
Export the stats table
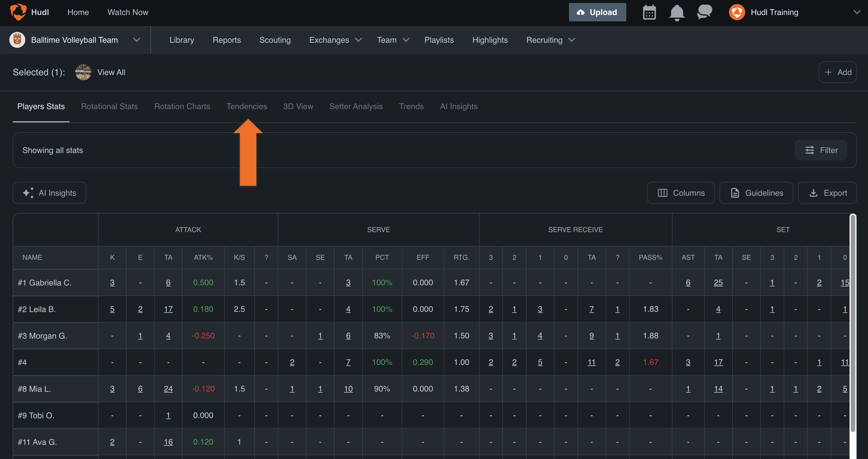point(827,193)
